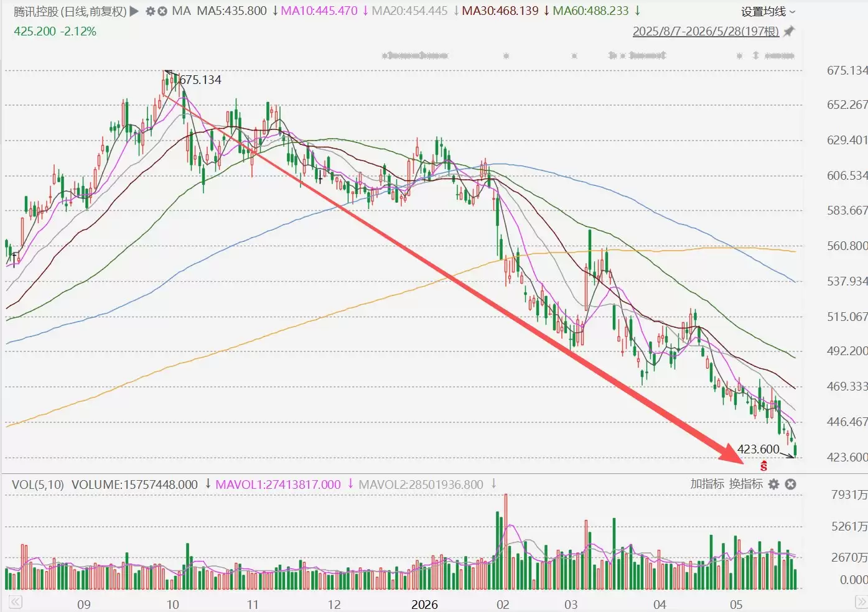Click the red S signal marker
The height and width of the screenshot is (612, 868).
(763, 466)
